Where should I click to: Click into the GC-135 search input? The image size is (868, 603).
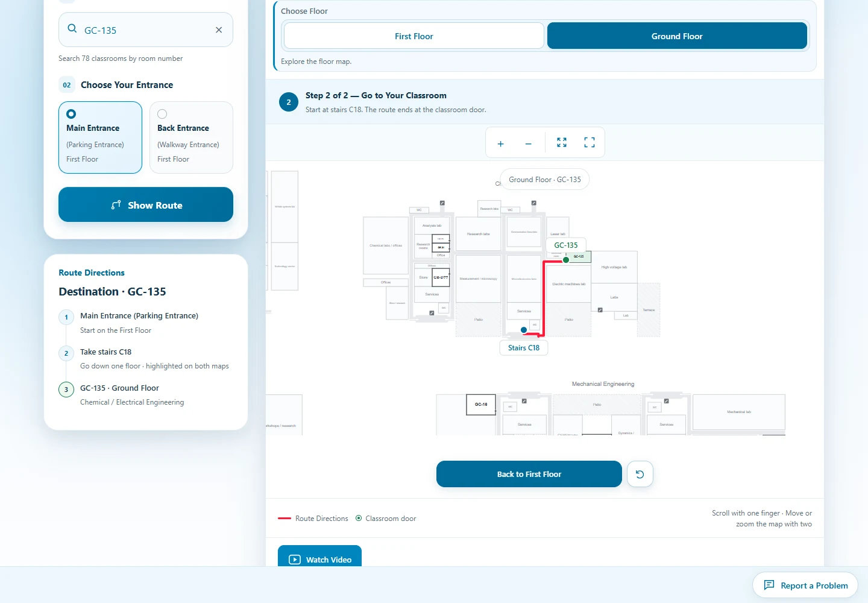click(146, 30)
